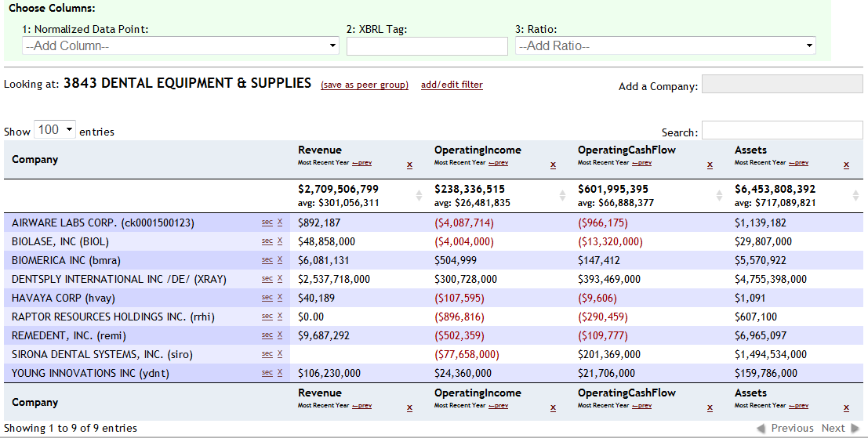Show previous year for Revenue column
Viewport: 868px width, 438px height.
point(361,163)
